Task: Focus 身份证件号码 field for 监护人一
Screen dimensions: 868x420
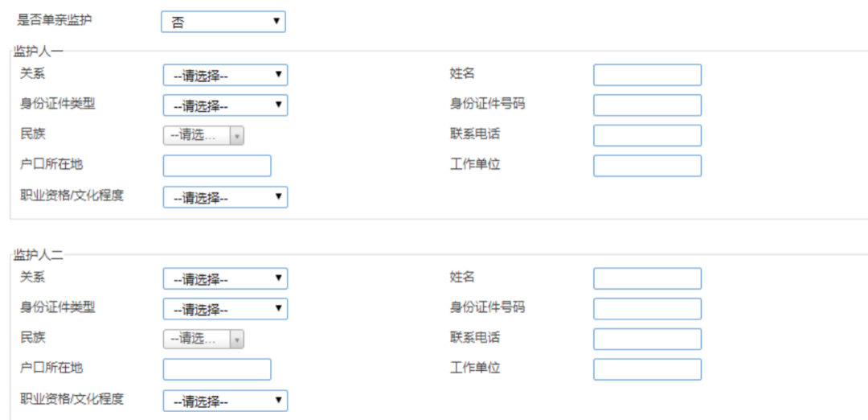Action: coord(647,105)
